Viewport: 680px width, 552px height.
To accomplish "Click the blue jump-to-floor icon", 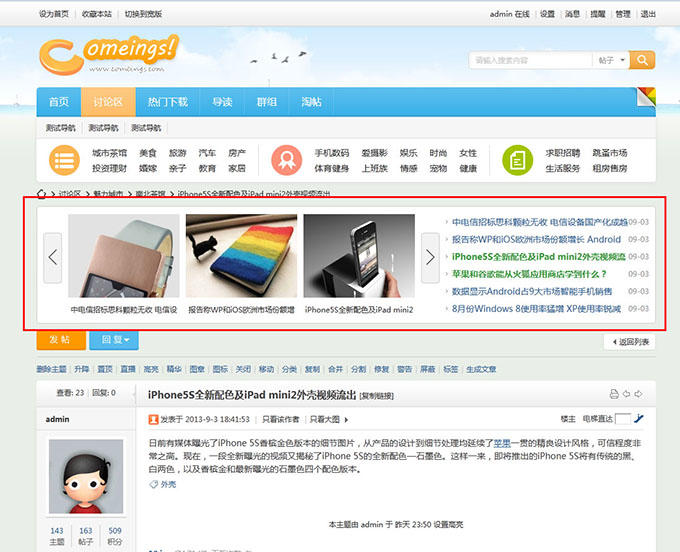I will coord(638,419).
